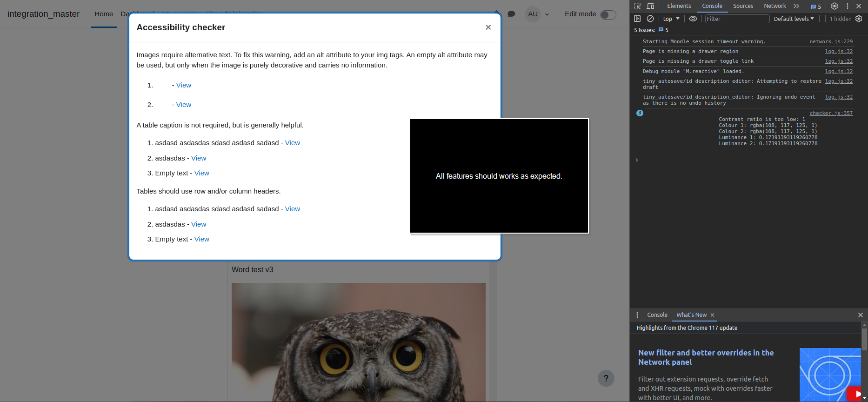Play the What's New video thumbnail
The height and width of the screenshot is (402, 868).
coord(830,375)
